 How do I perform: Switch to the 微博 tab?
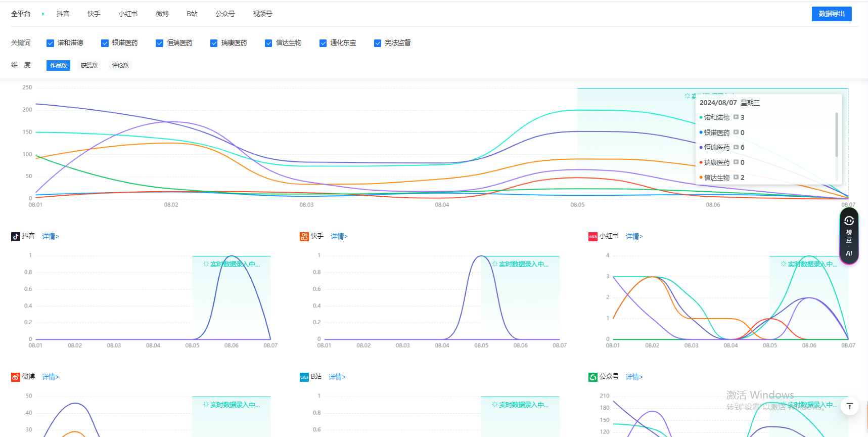tap(162, 14)
